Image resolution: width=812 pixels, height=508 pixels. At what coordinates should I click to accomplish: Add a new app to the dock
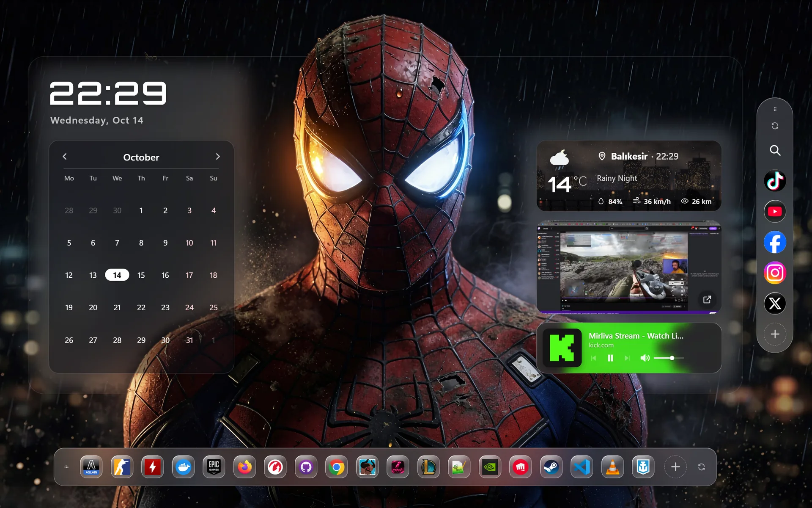[x=675, y=467]
